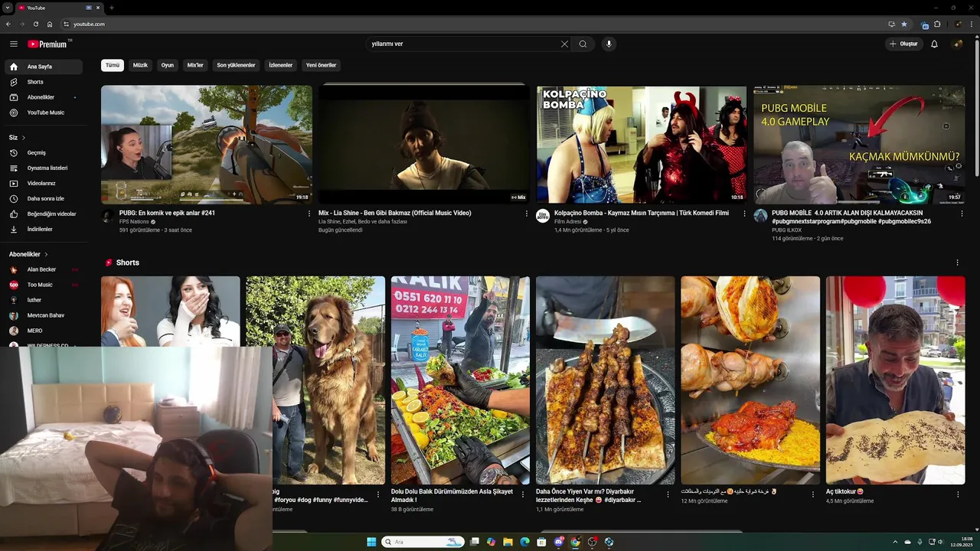Open Beğendiğim videolar list

tap(44, 214)
